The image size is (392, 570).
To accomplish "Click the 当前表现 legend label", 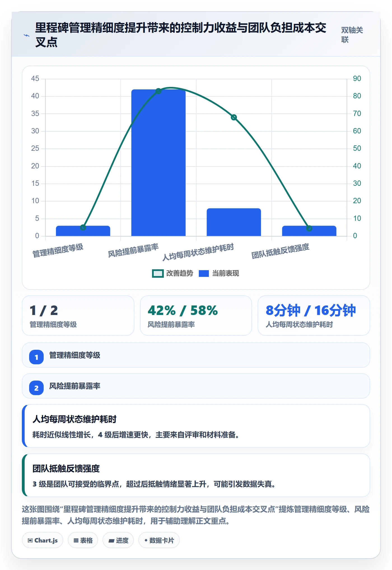I will coord(225,273).
